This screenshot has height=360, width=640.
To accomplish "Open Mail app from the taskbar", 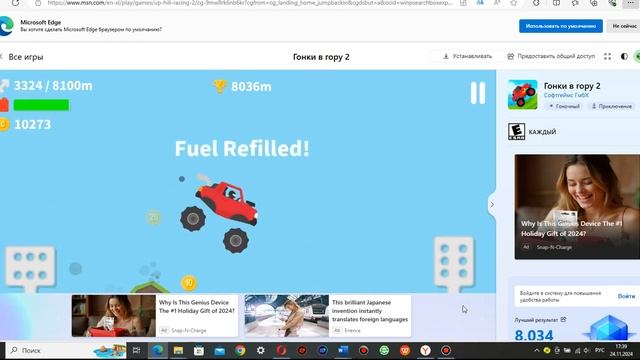I will click(220, 350).
